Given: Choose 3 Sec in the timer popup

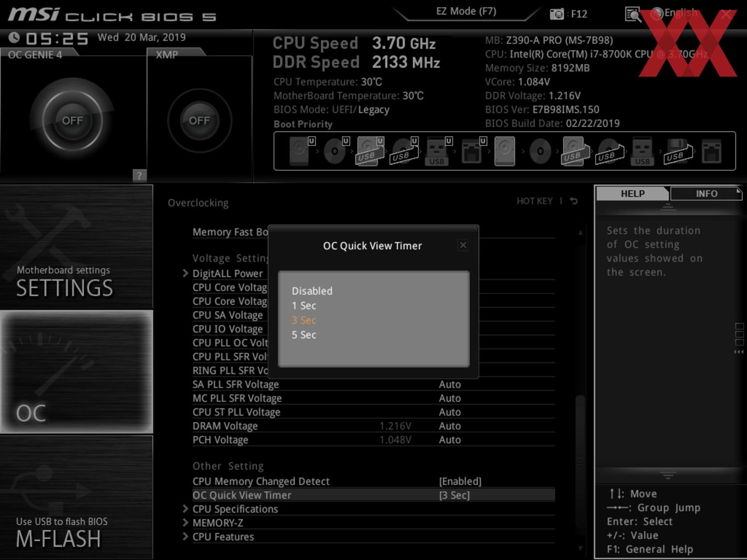Looking at the screenshot, I should coord(304,320).
